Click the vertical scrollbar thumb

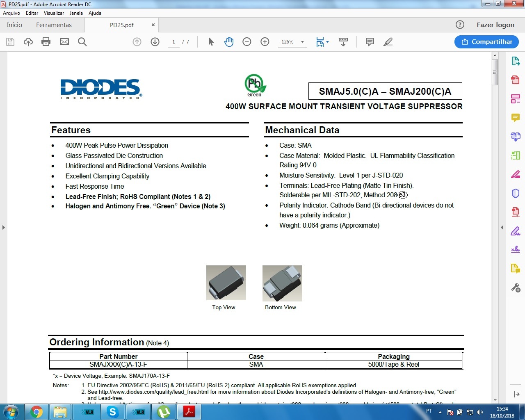(495, 72)
